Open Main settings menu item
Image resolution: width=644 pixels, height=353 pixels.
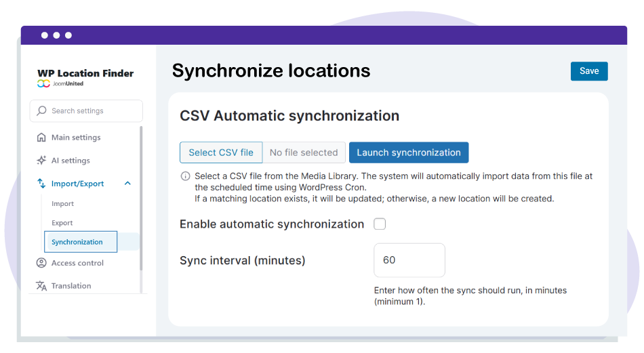[x=76, y=138]
